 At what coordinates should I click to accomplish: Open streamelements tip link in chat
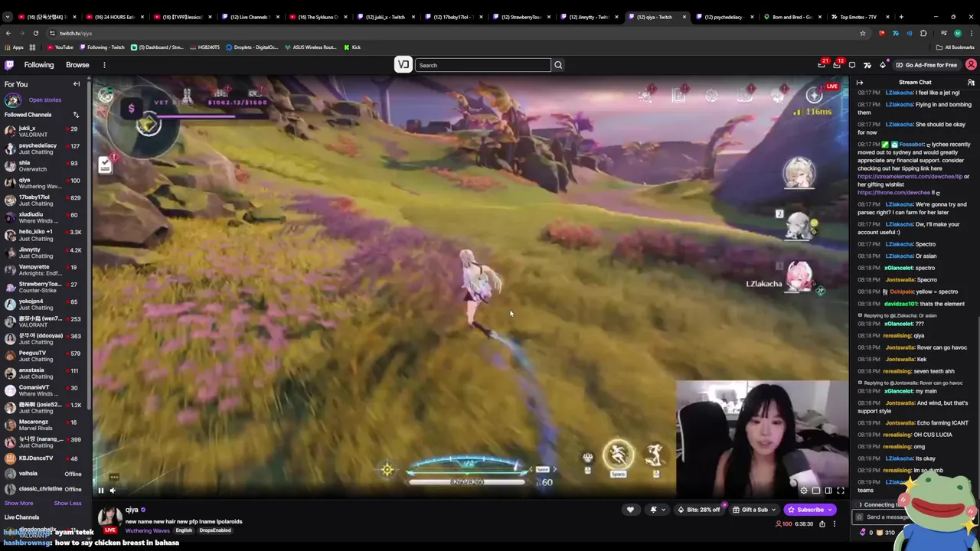click(x=910, y=177)
